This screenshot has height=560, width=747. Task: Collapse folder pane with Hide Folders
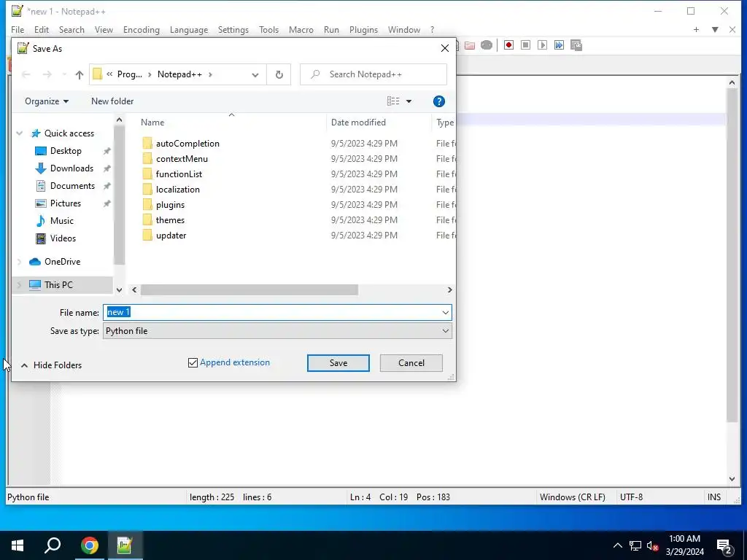(x=52, y=365)
